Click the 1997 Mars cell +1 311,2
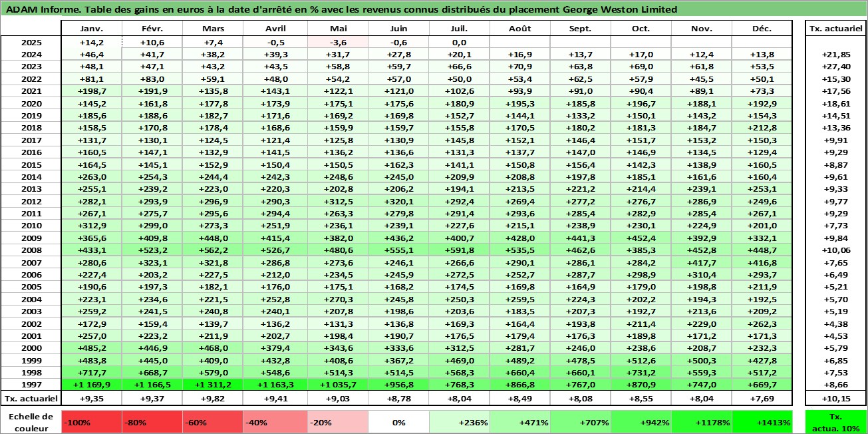The image size is (868, 434). pyautogui.click(x=213, y=385)
